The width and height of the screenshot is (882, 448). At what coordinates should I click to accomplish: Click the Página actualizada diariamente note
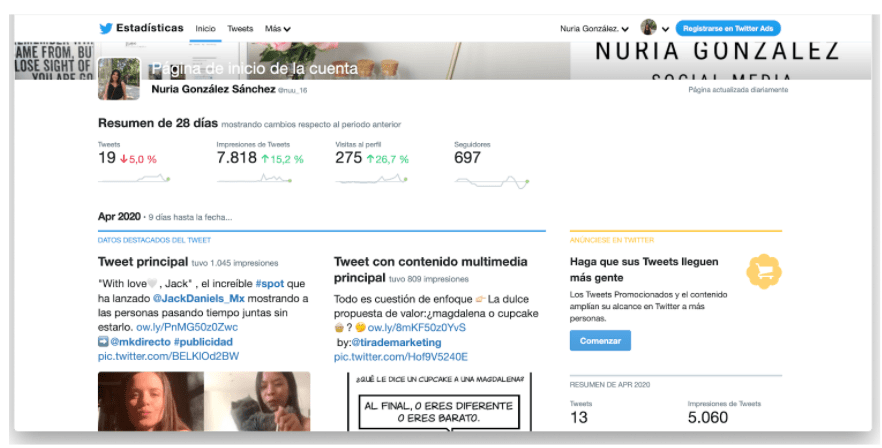738,89
